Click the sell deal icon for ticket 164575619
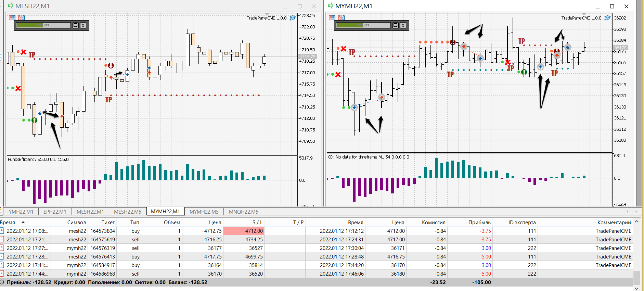This screenshot has height=291, width=644. click(2, 239)
